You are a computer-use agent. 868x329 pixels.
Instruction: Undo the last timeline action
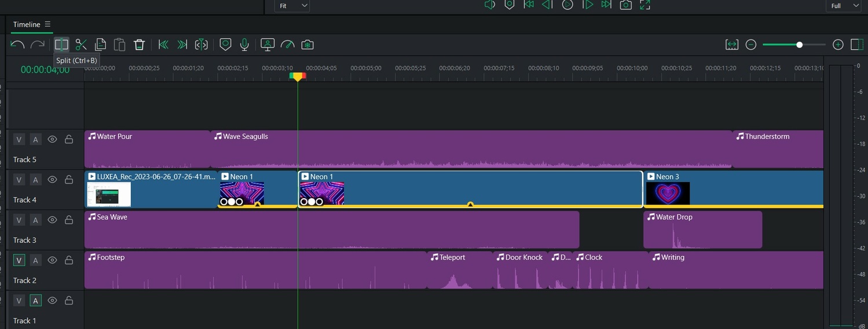(x=17, y=45)
